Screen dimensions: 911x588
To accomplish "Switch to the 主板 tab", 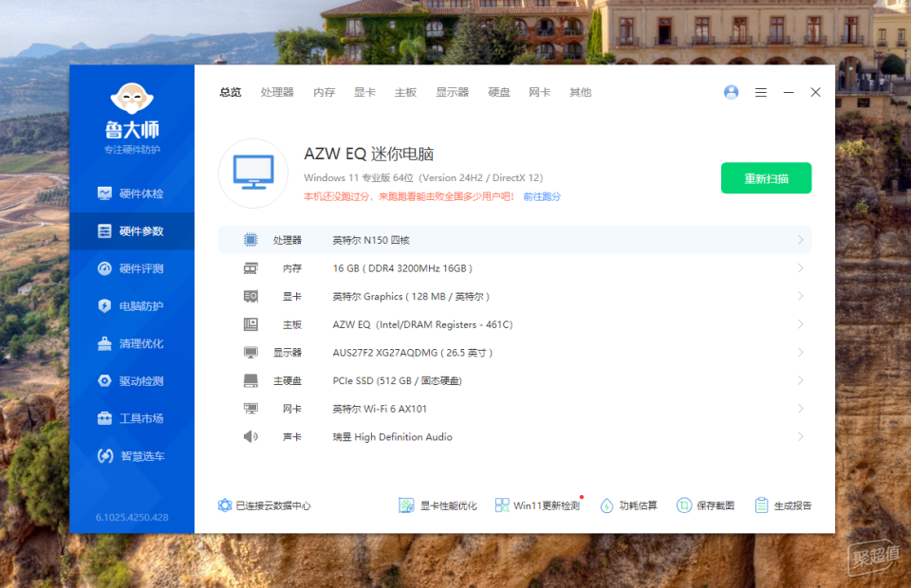I will [405, 92].
